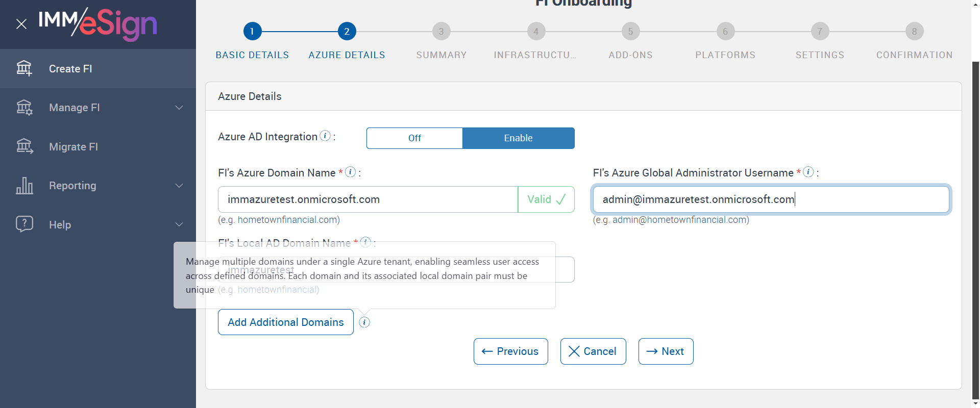Cancel the FI onboarding
The width and height of the screenshot is (980, 408).
pos(593,351)
